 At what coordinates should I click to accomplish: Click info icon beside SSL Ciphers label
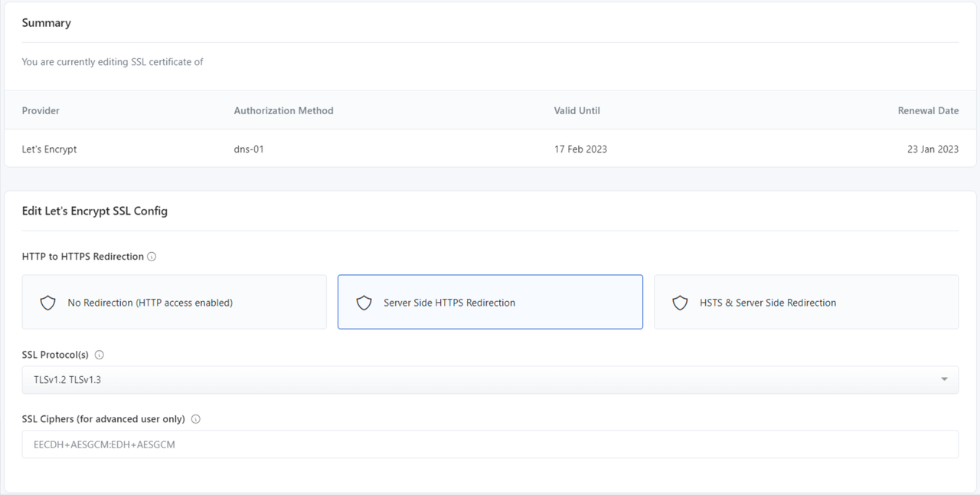tap(196, 419)
